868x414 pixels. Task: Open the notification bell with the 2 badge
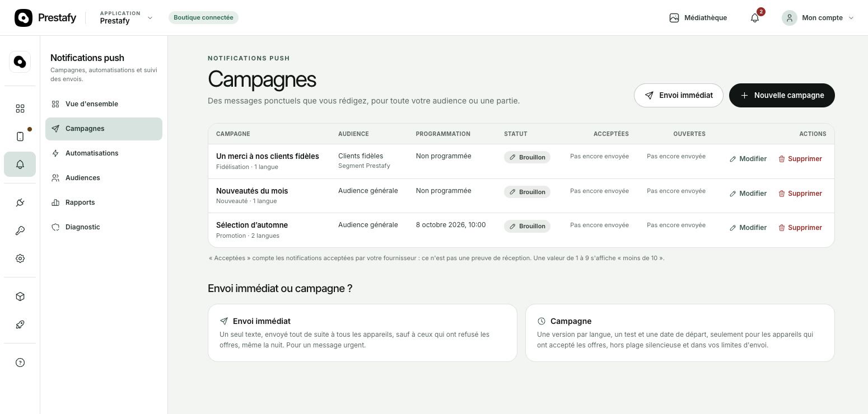(x=755, y=18)
